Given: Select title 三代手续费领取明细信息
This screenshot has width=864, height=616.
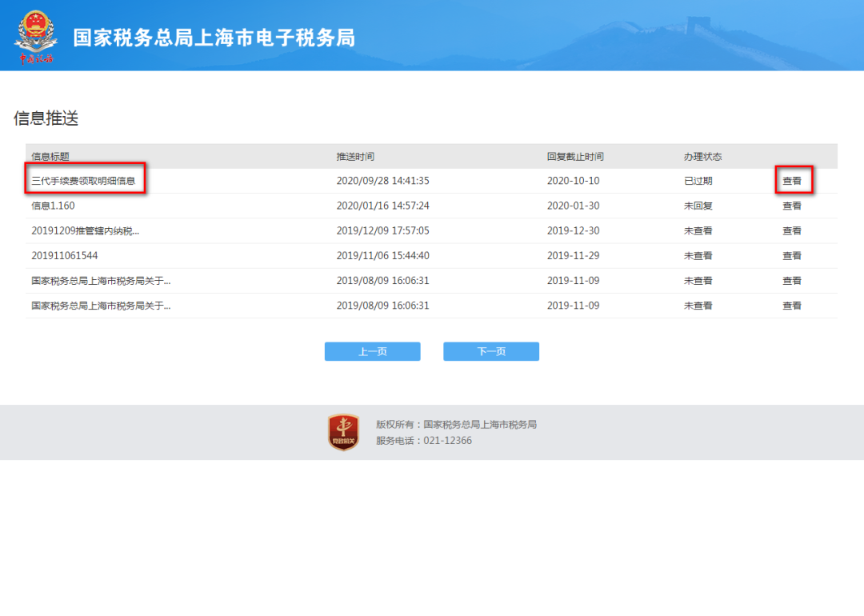Looking at the screenshot, I should coord(83,181).
